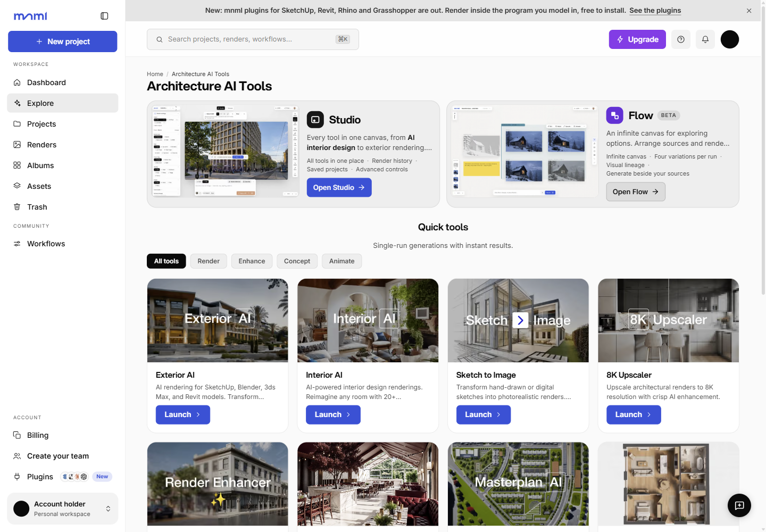The height and width of the screenshot is (532, 766).
Task: Open the notifications bell
Action: pyautogui.click(x=705, y=39)
